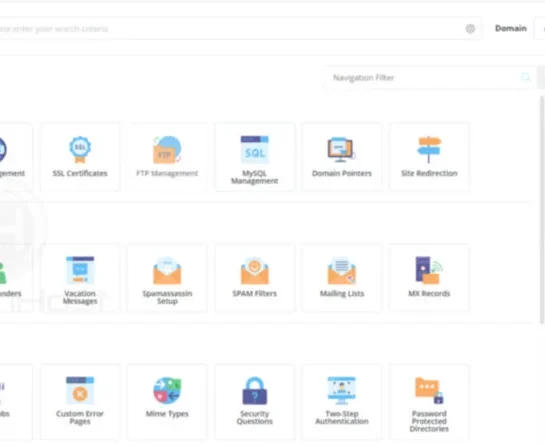
Task: Open Spamassassin Setup
Action: 167,278
